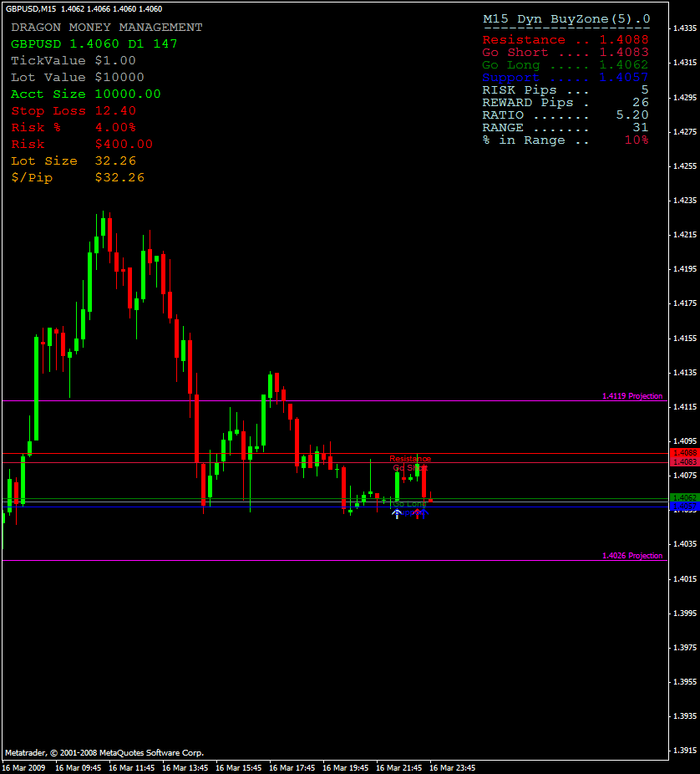
Task: Click the 16 Mar 19:45 time label
Action: tap(345, 767)
